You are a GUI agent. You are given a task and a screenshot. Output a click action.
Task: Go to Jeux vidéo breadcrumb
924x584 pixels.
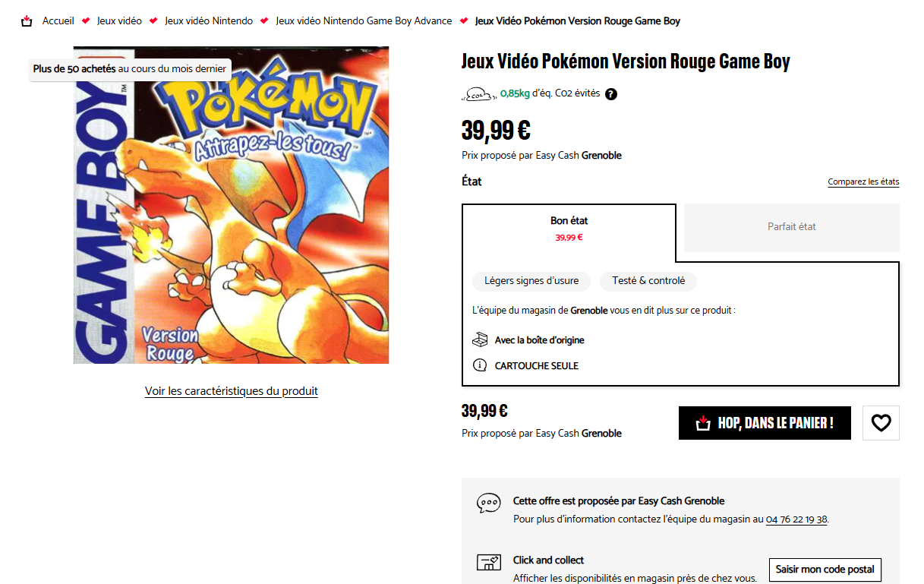point(119,21)
